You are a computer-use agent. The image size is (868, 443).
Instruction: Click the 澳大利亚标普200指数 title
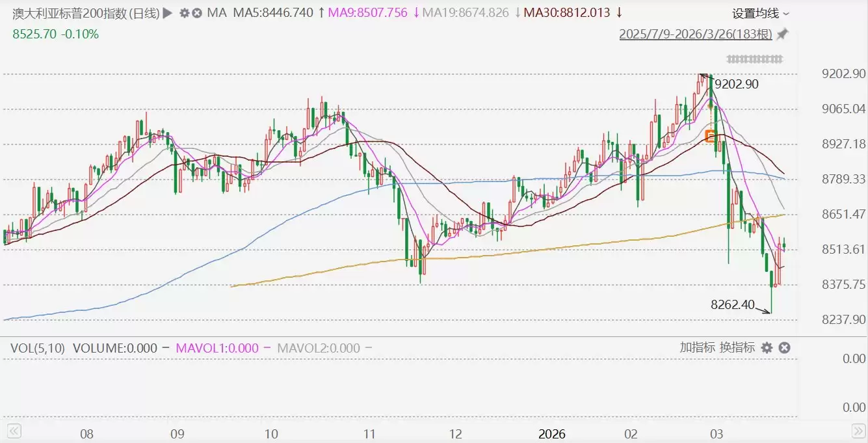coord(85,13)
